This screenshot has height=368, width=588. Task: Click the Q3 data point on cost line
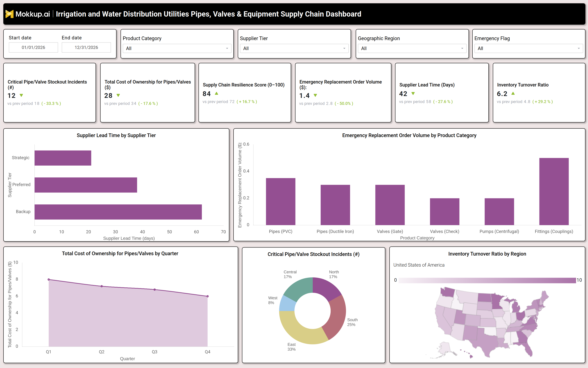[155, 290]
